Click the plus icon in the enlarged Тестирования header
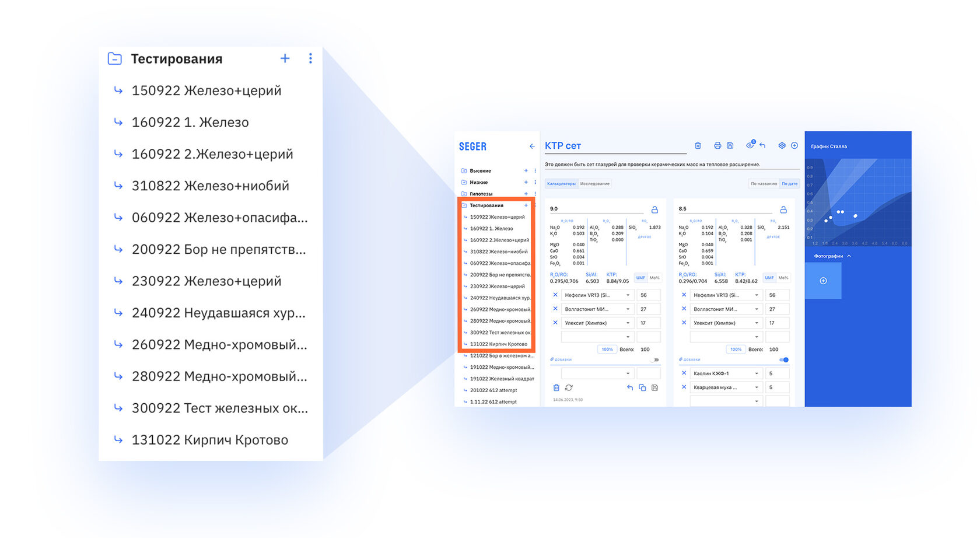The width and height of the screenshot is (980, 538). click(x=285, y=58)
